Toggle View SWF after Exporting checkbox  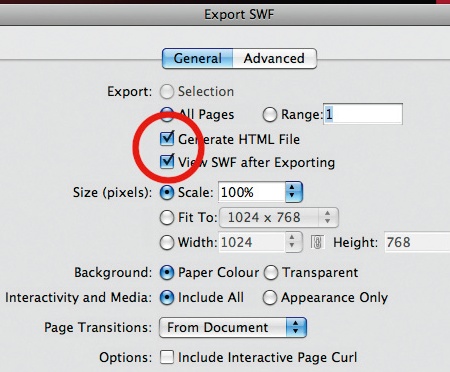tap(167, 162)
